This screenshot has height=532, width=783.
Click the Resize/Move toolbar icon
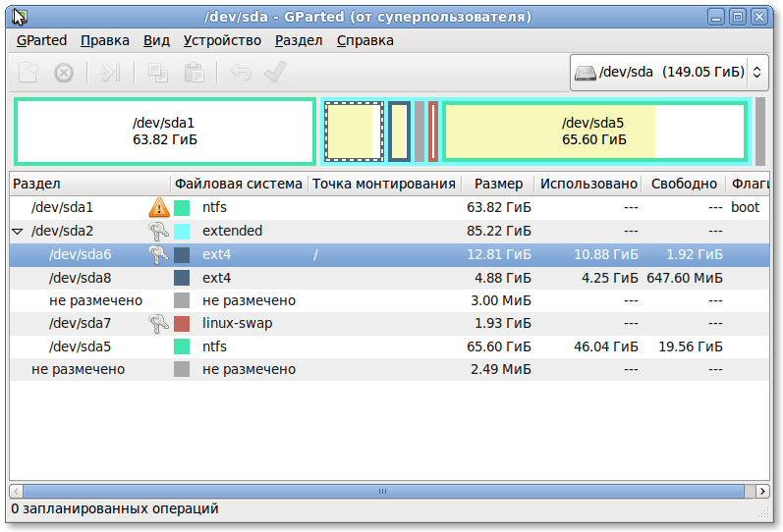click(110, 73)
